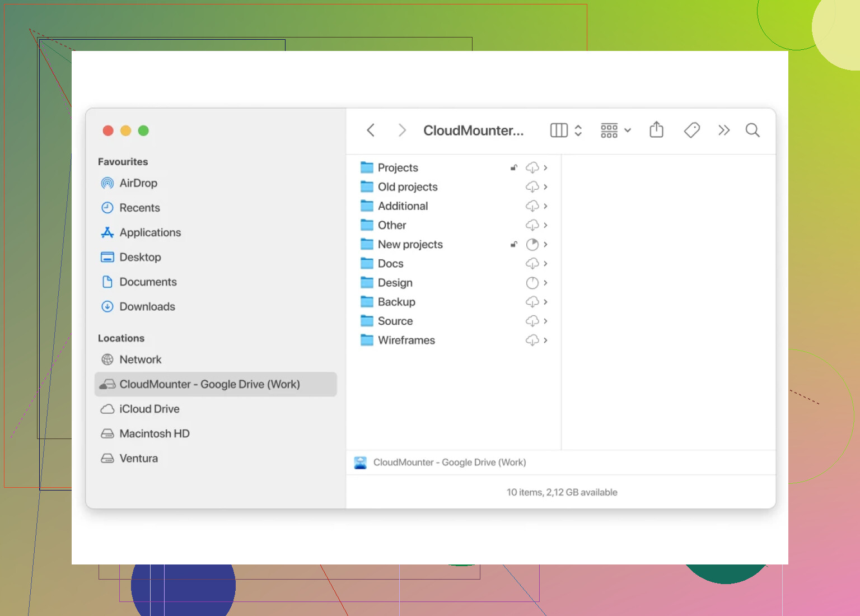Select the Backup folder

pos(454,302)
